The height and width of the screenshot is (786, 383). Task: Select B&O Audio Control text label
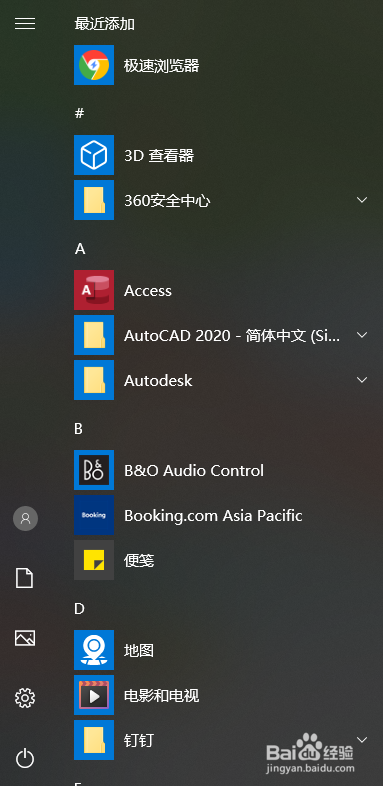tap(194, 471)
